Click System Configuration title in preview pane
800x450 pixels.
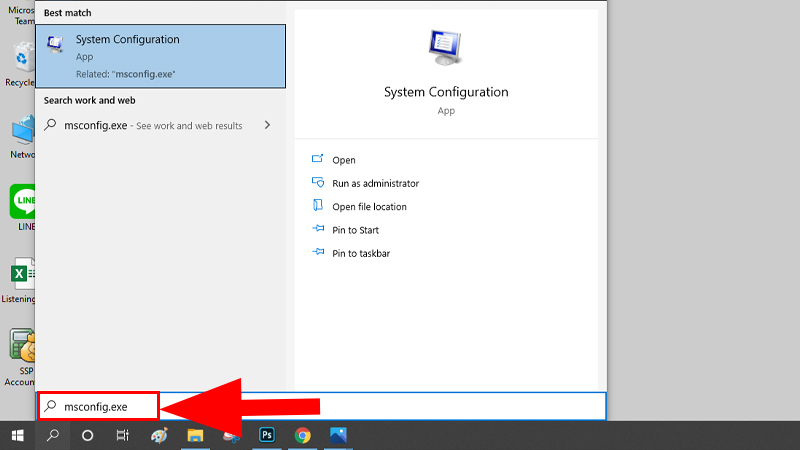[x=446, y=92]
